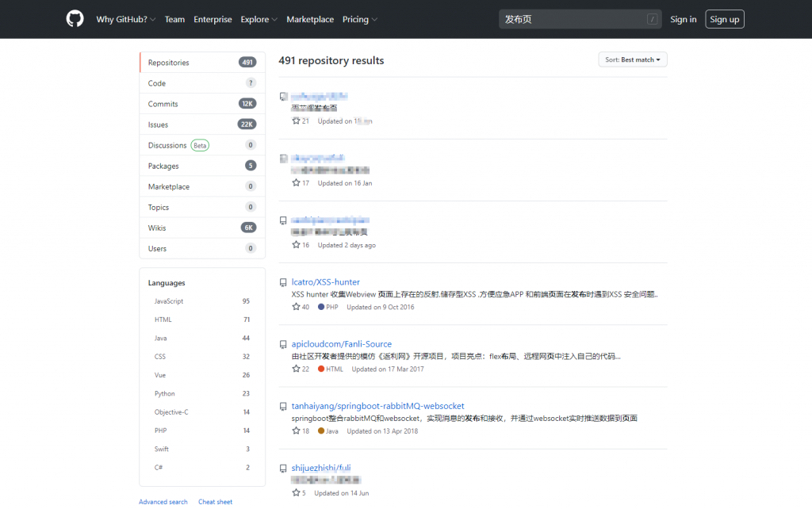Click the 'Updated on 16 Jan' text

[x=345, y=183]
